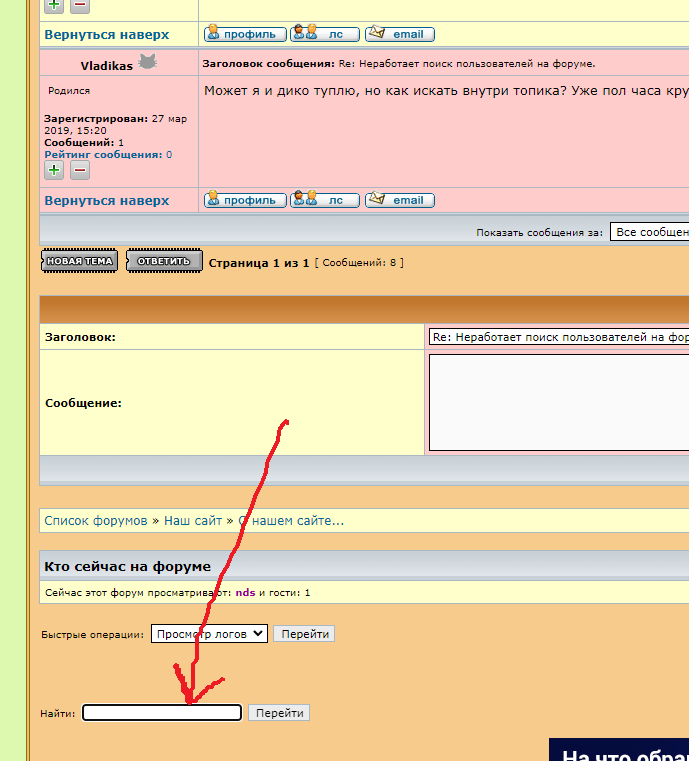This screenshot has width=689, height=761.
Task: Click the gray cat icon beside Vladikas
Action: (x=148, y=63)
